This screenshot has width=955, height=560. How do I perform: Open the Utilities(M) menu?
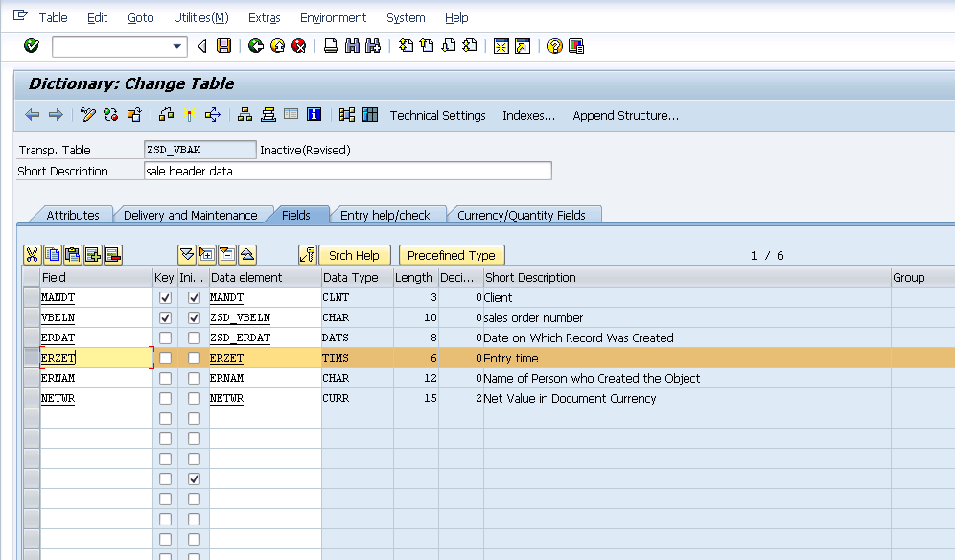[x=200, y=17]
